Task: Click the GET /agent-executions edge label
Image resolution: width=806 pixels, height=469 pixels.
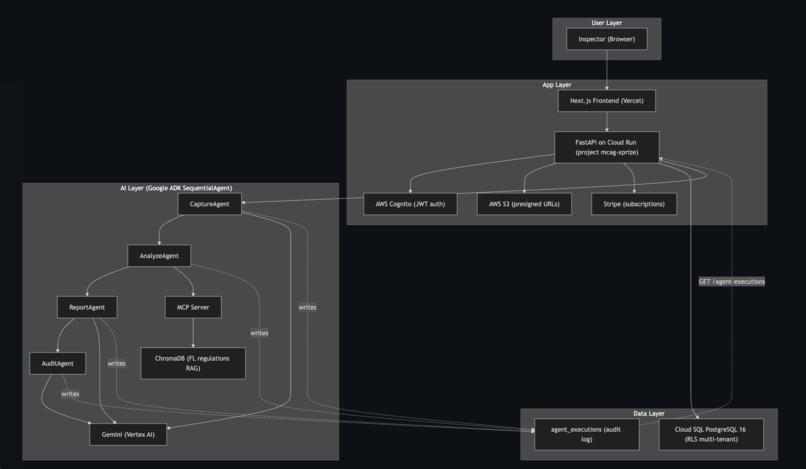Action: (x=732, y=281)
